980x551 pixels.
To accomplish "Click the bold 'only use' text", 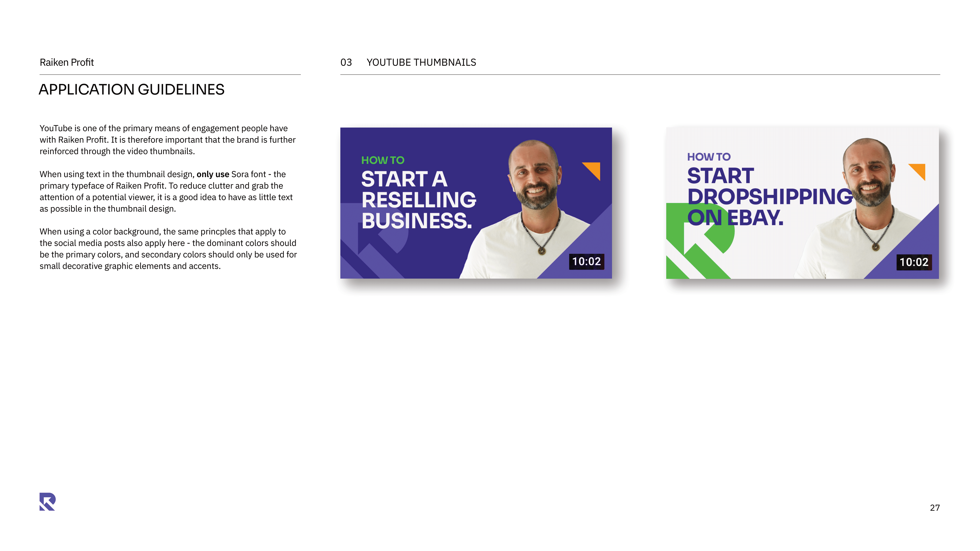I will tap(213, 174).
